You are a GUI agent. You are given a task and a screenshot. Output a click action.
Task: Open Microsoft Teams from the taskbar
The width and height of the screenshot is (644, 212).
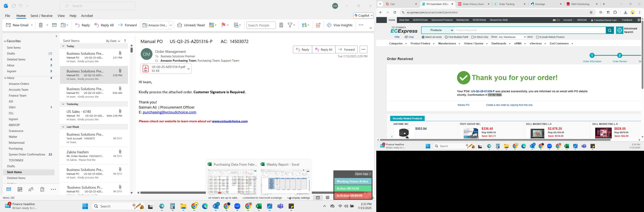click(280, 206)
